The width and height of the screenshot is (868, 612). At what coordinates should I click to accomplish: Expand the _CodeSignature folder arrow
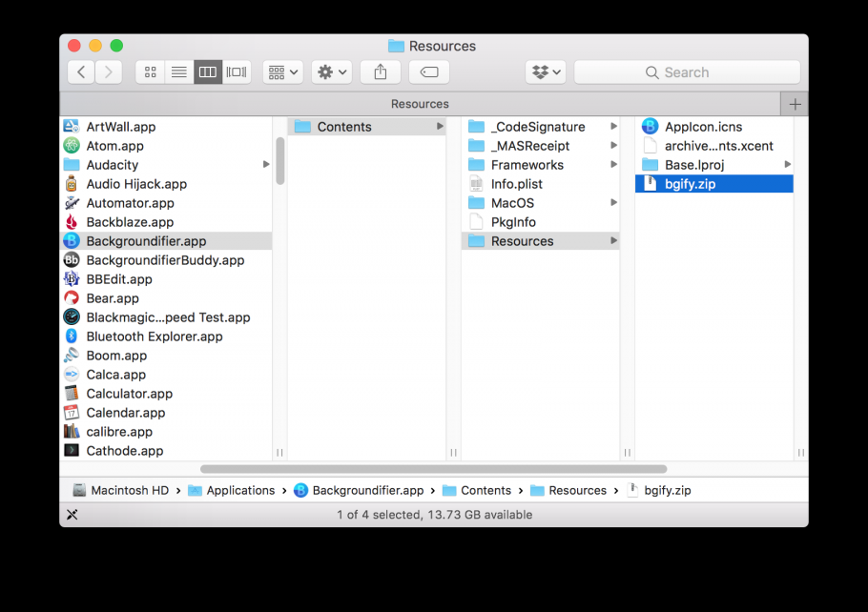[x=613, y=126]
